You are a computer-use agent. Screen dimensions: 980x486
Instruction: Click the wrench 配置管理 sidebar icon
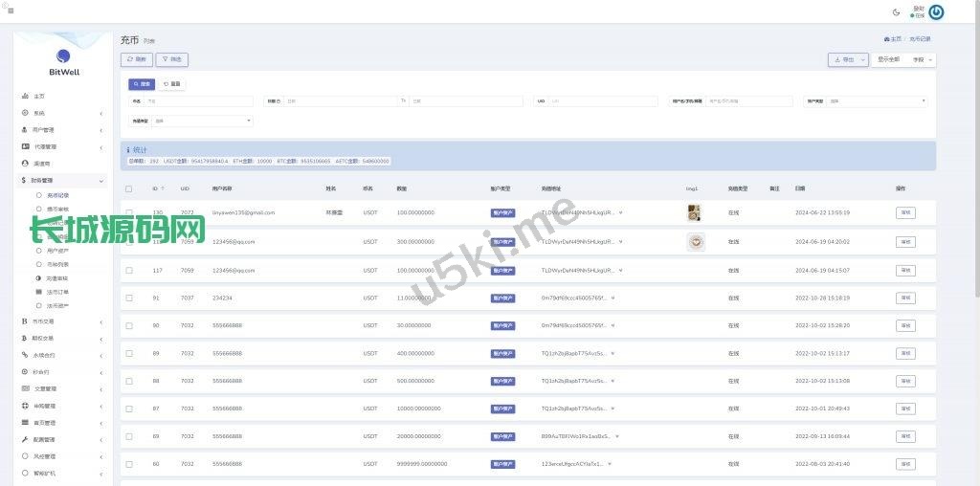click(25, 439)
